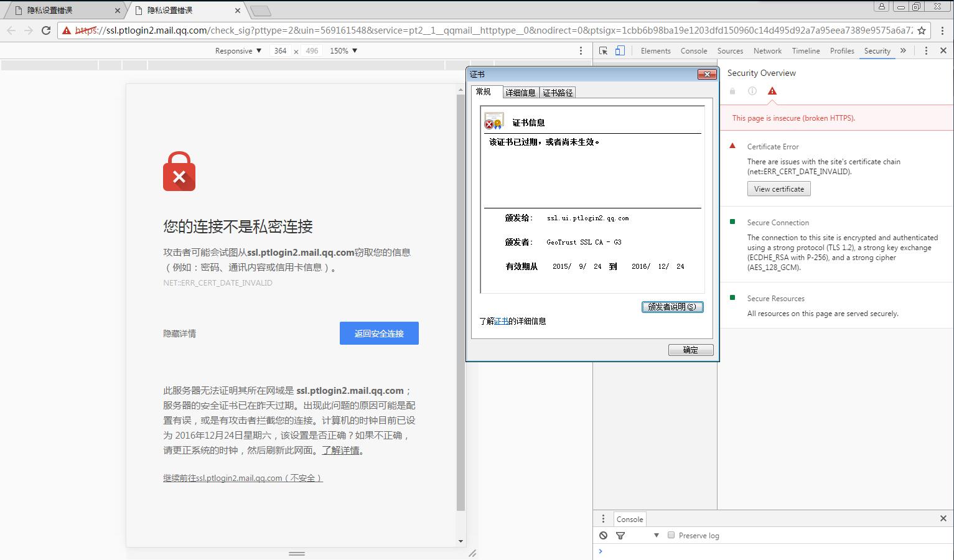Click the viewport width field showing 364
Image resolution: width=954 pixels, height=560 pixels.
[x=280, y=51]
